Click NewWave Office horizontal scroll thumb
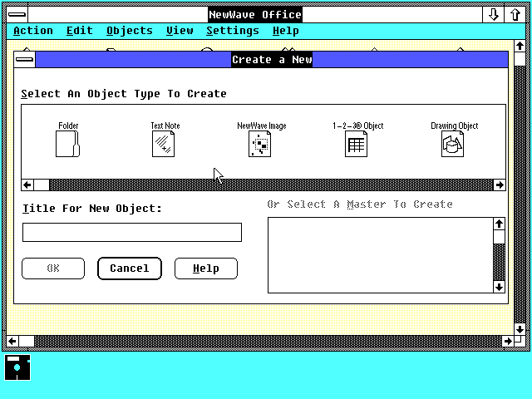This screenshot has width=532, height=399. 27,341
